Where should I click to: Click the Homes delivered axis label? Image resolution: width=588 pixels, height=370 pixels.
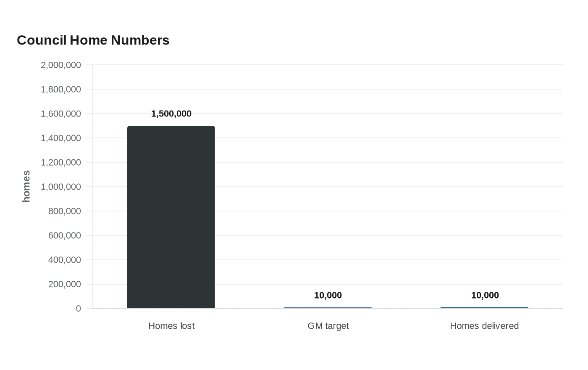click(x=484, y=326)
